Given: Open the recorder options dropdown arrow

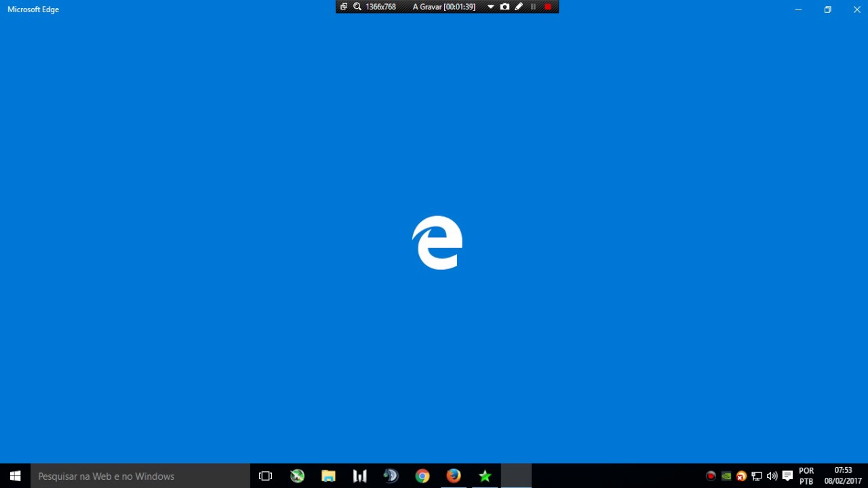Looking at the screenshot, I should pos(490,7).
